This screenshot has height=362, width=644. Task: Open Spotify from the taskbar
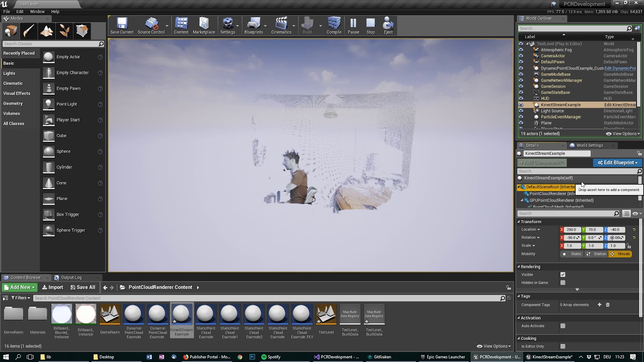(271, 357)
